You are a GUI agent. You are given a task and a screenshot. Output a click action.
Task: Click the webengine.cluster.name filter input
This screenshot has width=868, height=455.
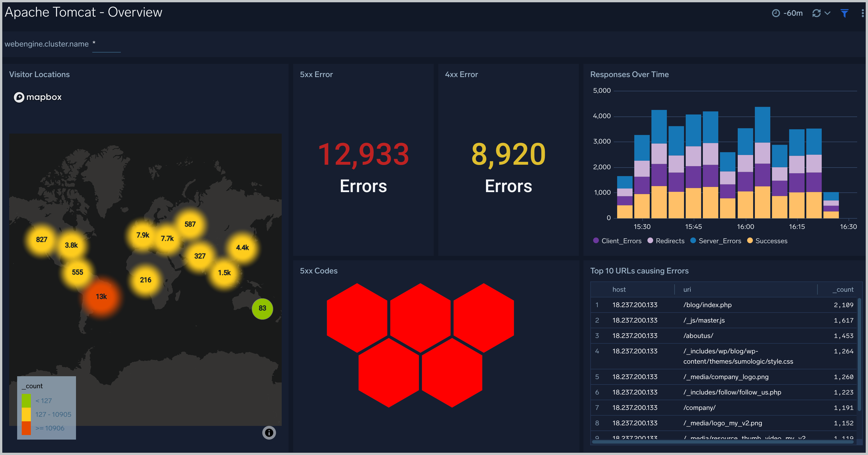(106, 44)
